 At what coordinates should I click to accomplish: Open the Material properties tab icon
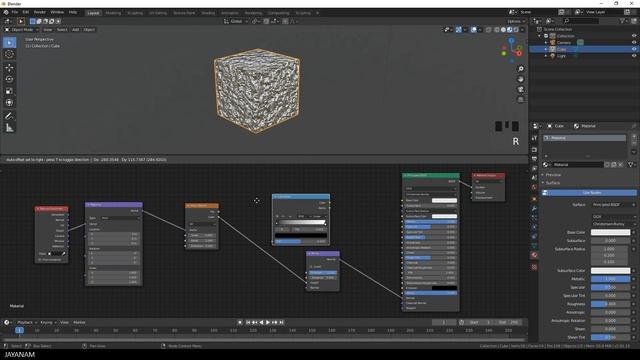click(x=534, y=255)
